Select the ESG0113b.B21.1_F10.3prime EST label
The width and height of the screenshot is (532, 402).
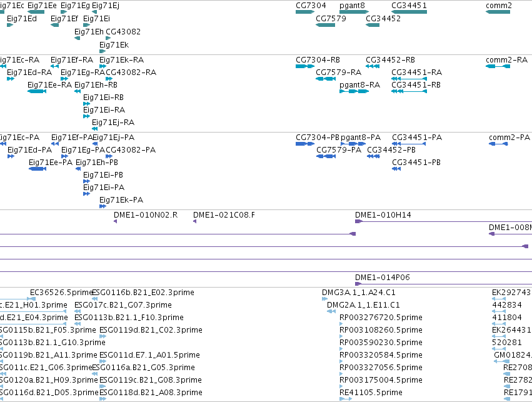click(129, 317)
